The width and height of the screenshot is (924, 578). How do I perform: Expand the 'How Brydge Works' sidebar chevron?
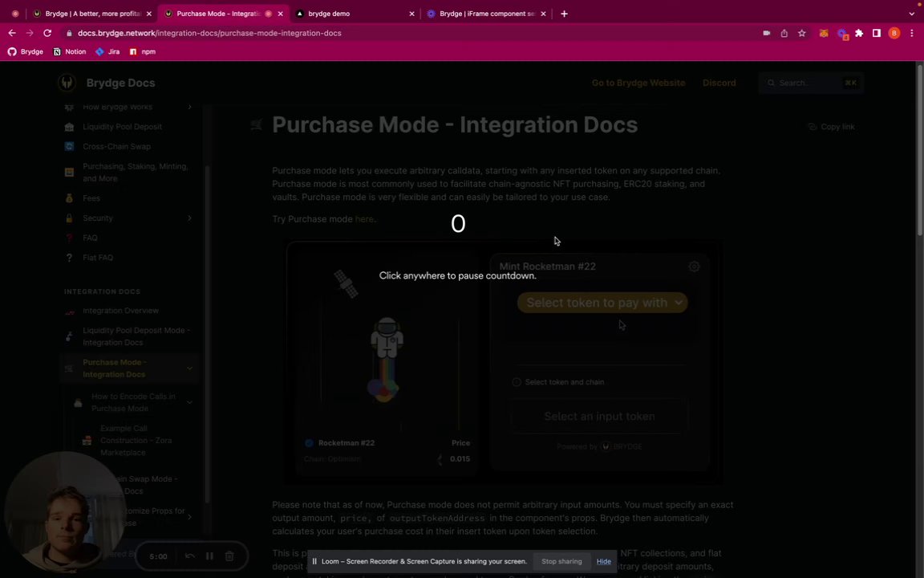point(189,107)
